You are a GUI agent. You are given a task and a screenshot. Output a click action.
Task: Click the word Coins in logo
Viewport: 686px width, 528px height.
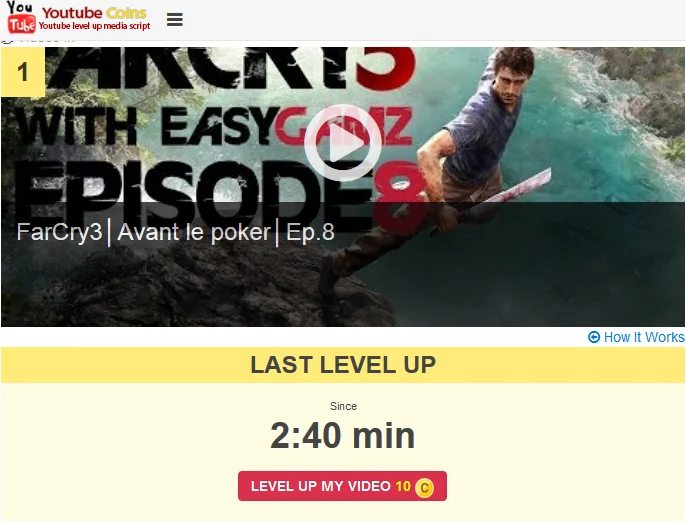pos(126,13)
